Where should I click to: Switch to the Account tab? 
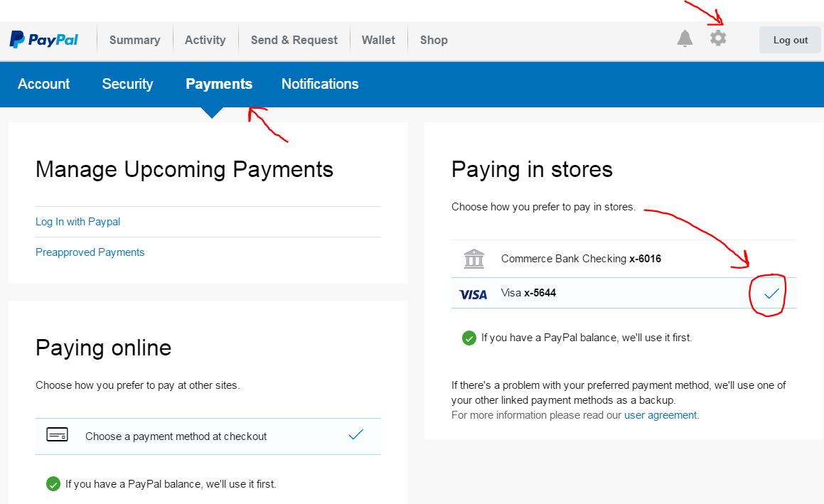pos(43,84)
